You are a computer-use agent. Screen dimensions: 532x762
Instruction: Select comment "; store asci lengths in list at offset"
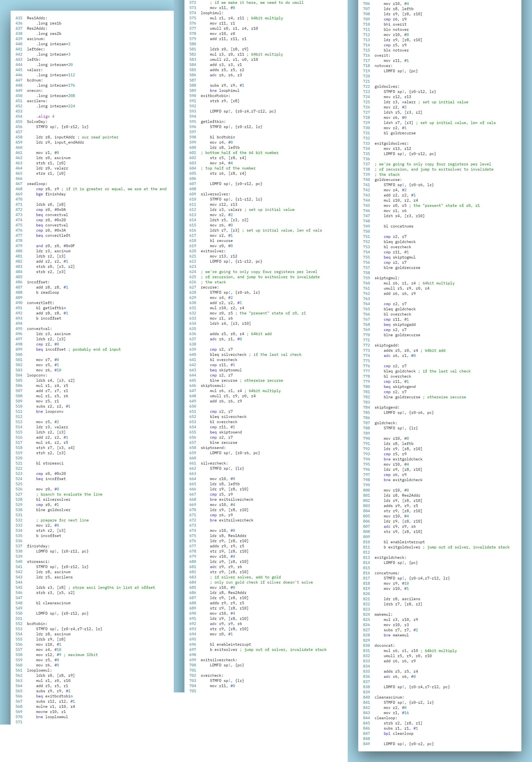[x=111, y=588]
